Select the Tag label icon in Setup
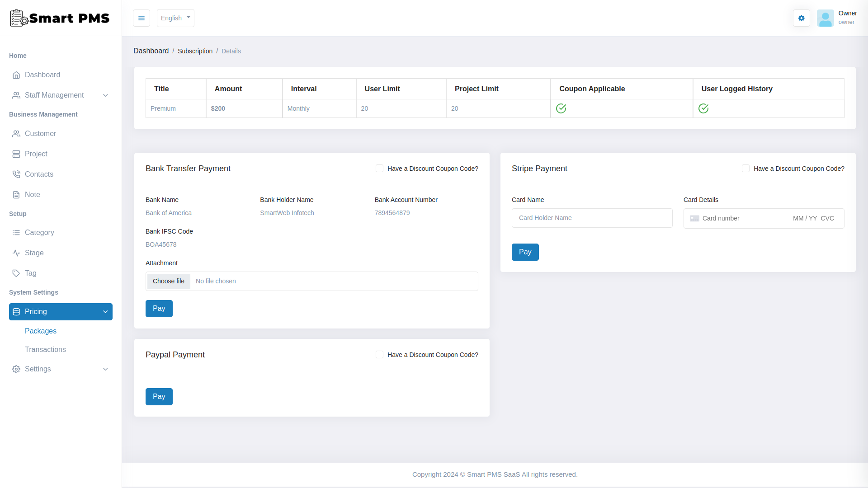Screen dimensions: 868x488 [x=16, y=273]
